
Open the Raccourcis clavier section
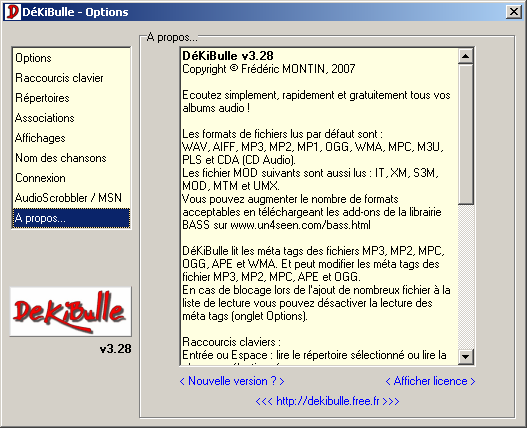[71, 78]
